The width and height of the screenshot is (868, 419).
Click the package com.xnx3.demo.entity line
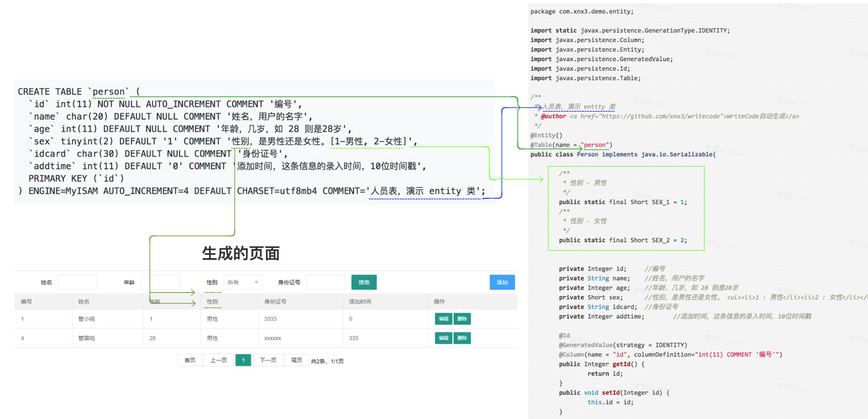(x=582, y=12)
